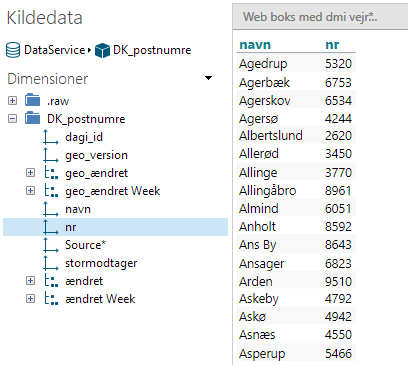408x365 pixels.
Task: Click the geo_ændret hierarchy icon
Action: (51, 173)
